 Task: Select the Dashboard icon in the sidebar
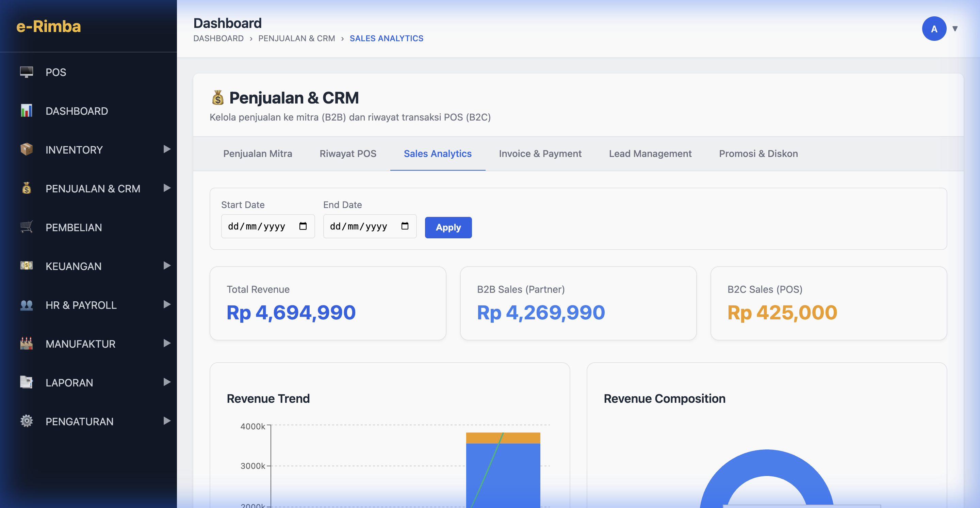pyautogui.click(x=26, y=111)
